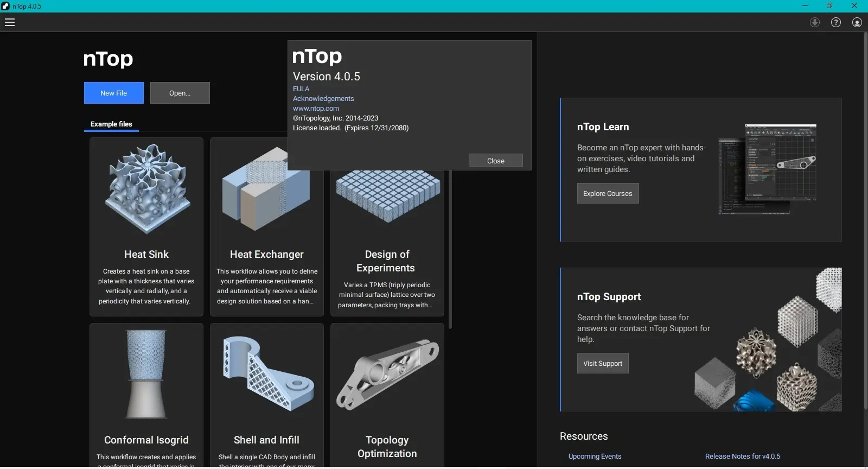Open the Shell and Infill example
The image size is (868, 469).
(x=266, y=395)
